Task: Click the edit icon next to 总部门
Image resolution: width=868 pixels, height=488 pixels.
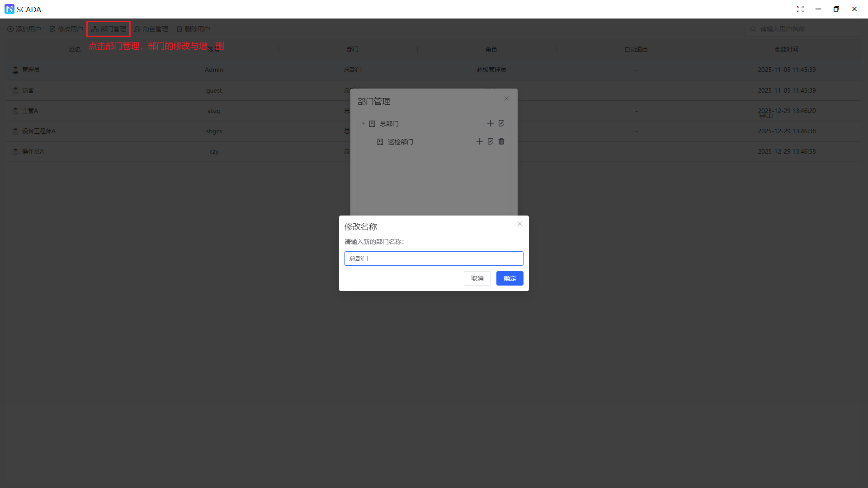Action: [501, 123]
